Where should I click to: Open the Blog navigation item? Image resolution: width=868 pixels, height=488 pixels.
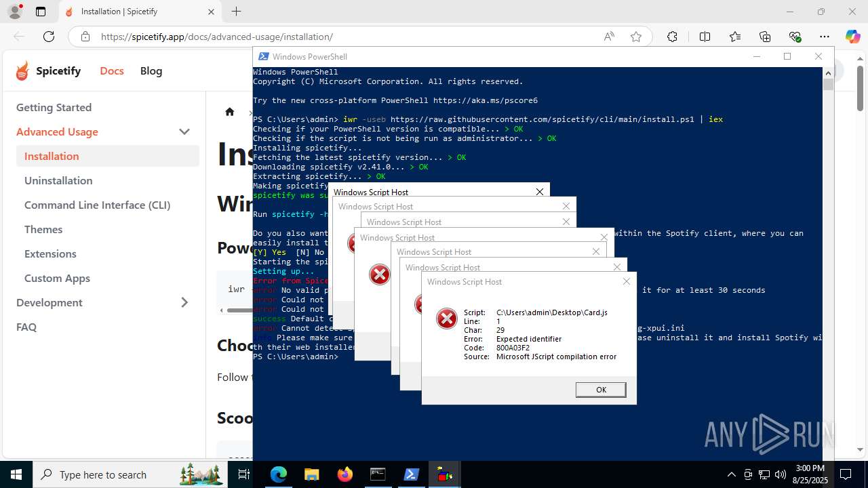151,70
